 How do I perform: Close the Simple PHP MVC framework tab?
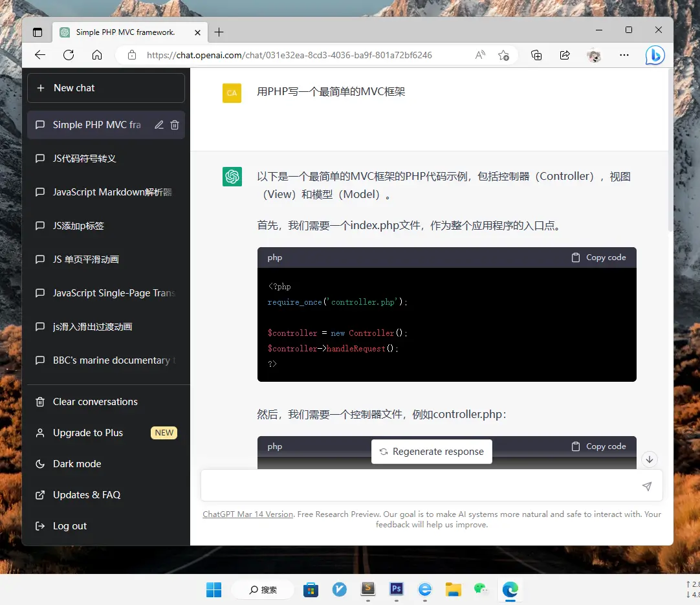[x=198, y=32]
